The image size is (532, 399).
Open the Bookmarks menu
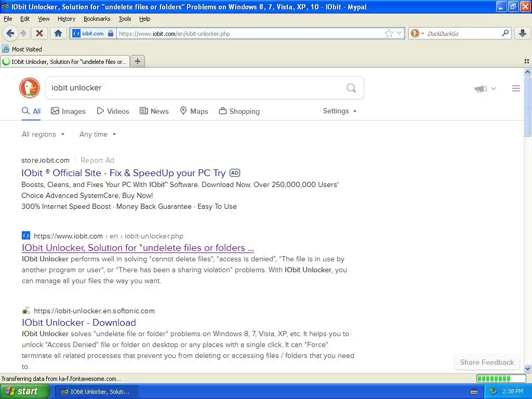(x=97, y=19)
